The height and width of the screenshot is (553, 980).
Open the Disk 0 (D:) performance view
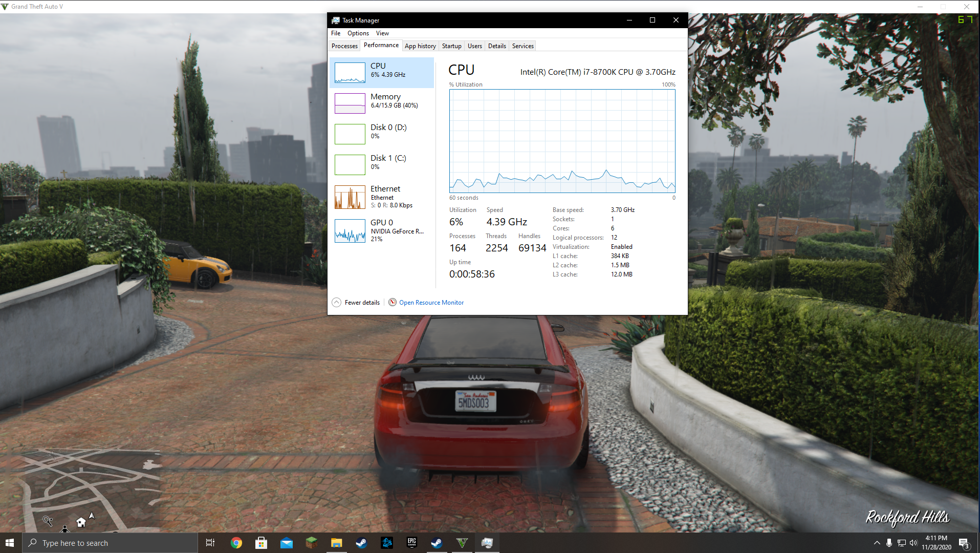[381, 134]
